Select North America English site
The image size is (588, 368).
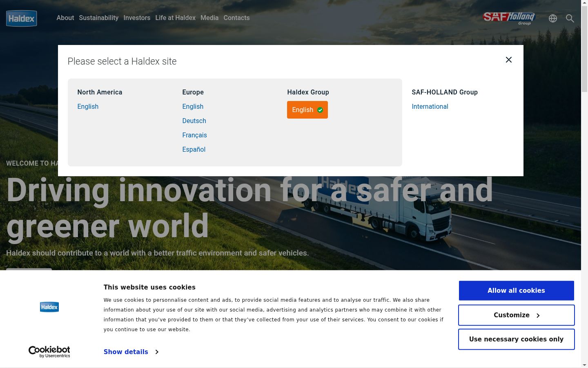(88, 107)
